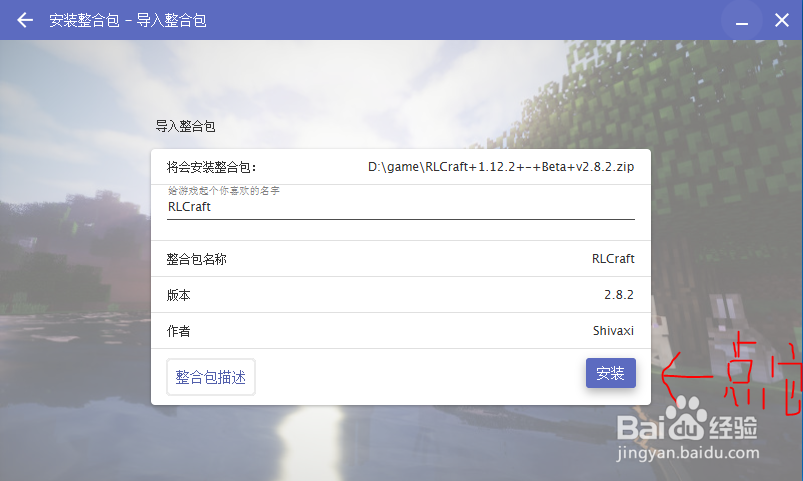
Task: Minimize the launcher window
Action: coord(742,21)
